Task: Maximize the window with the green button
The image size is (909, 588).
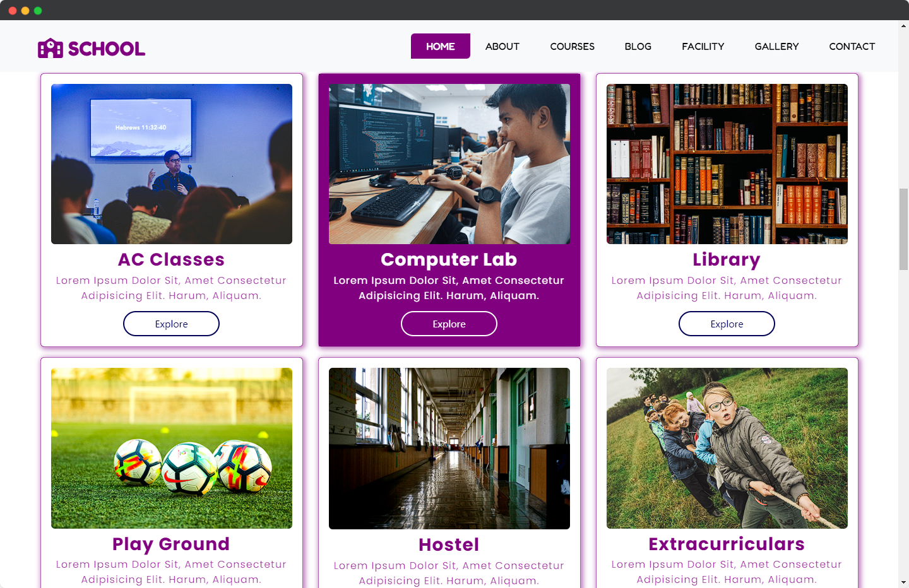Action: tap(38, 11)
